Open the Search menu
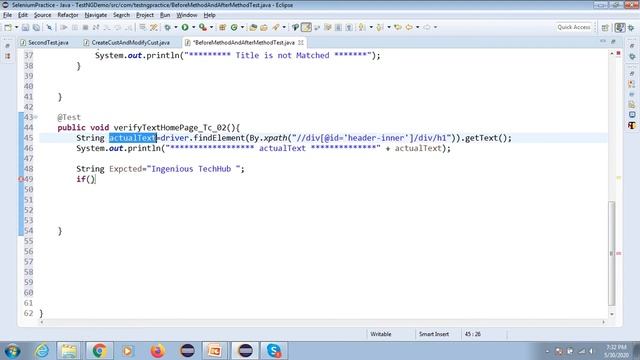This screenshot has height=360, width=640. click(121, 15)
